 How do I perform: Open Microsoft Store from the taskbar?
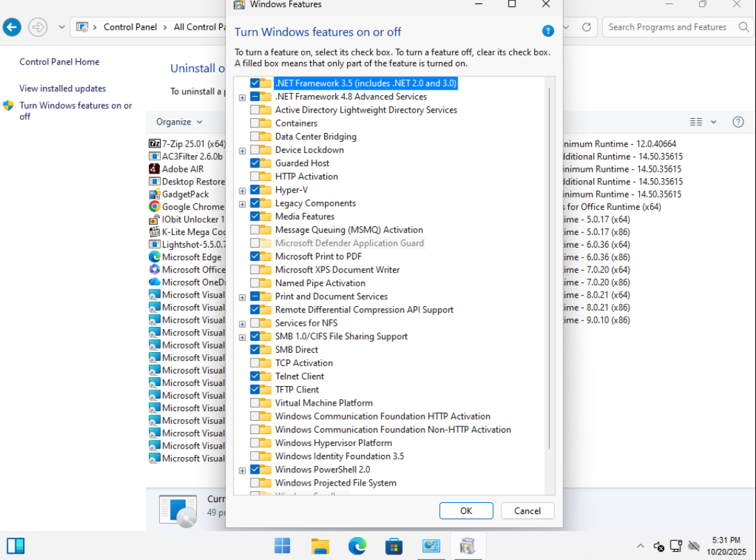[394, 546]
